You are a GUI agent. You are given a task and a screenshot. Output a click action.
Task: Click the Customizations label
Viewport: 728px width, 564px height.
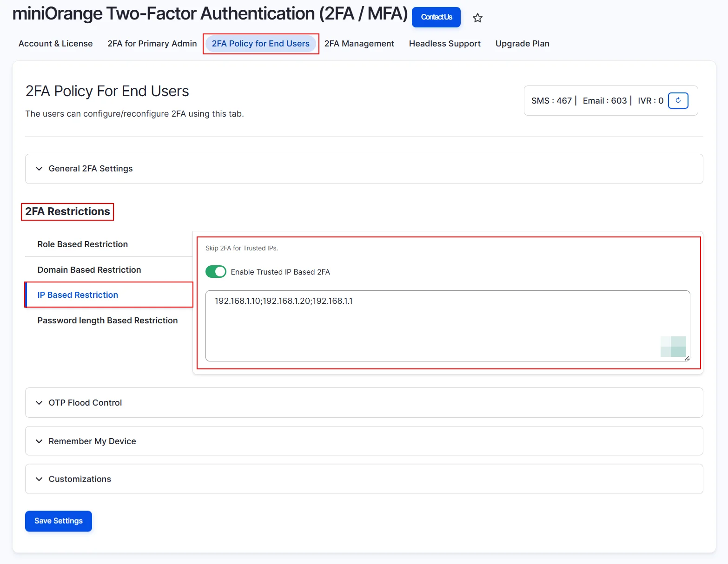pos(80,479)
